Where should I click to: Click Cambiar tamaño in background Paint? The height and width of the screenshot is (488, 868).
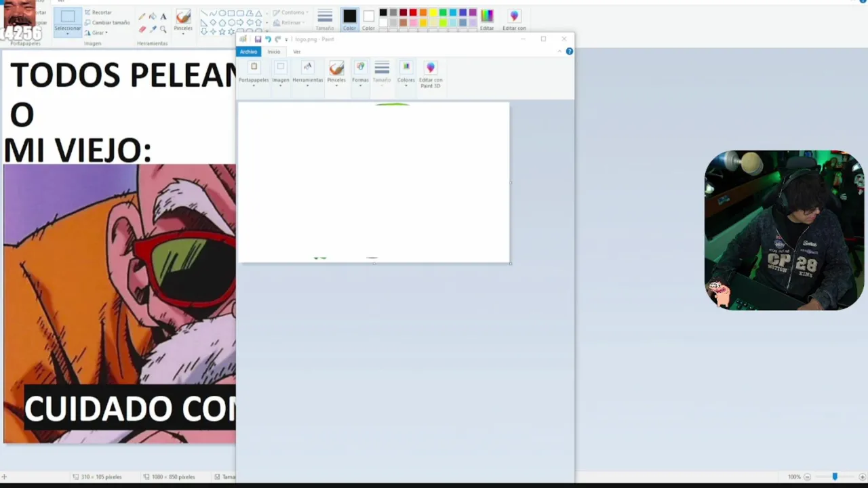point(107,22)
